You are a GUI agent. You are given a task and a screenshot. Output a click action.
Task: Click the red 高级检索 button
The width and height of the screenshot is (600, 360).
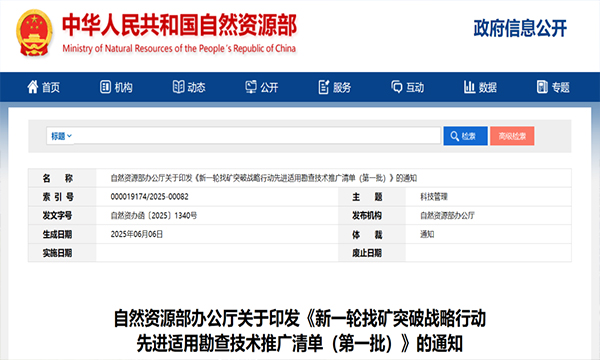tap(512, 136)
